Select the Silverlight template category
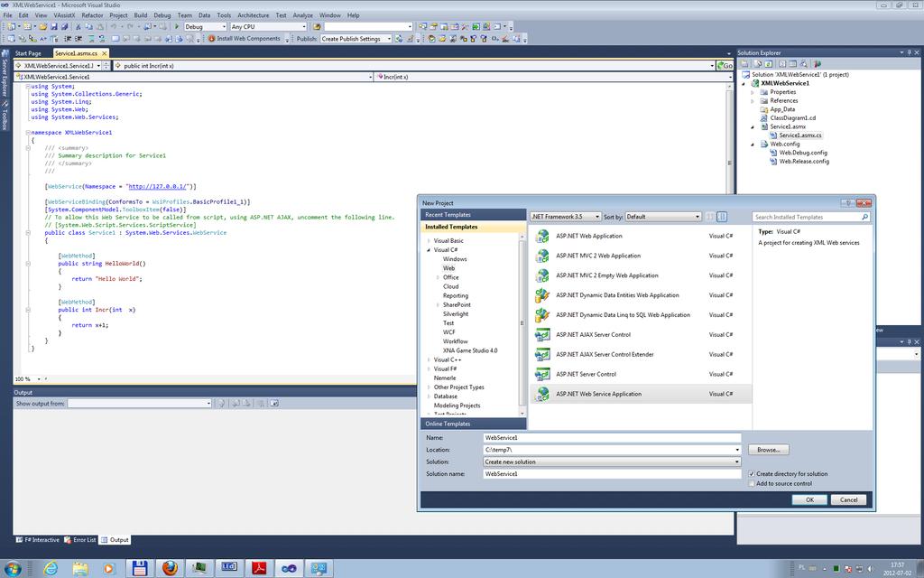Screen dimensions: 924x578 (x=456, y=313)
